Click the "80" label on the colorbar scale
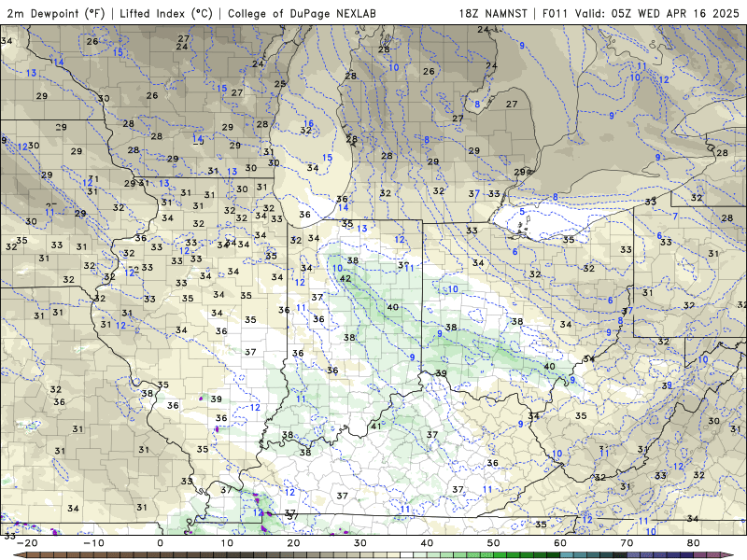 coord(694,543)
